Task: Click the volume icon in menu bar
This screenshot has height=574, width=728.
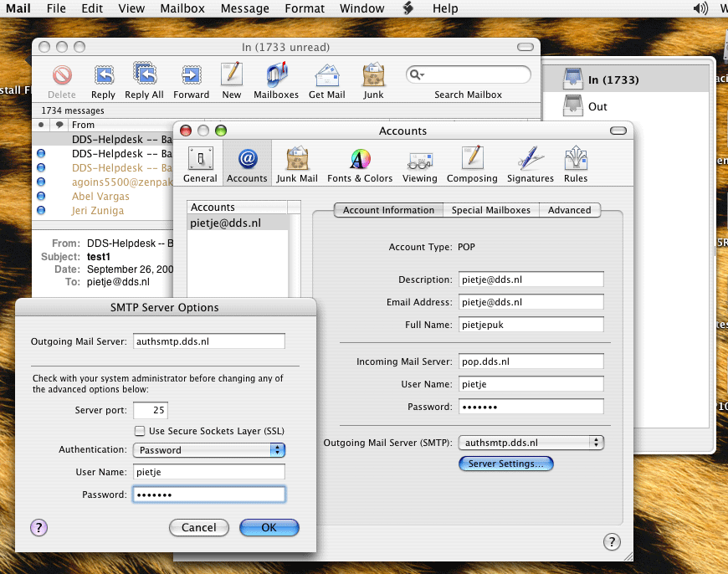Action: coord(700,8)
